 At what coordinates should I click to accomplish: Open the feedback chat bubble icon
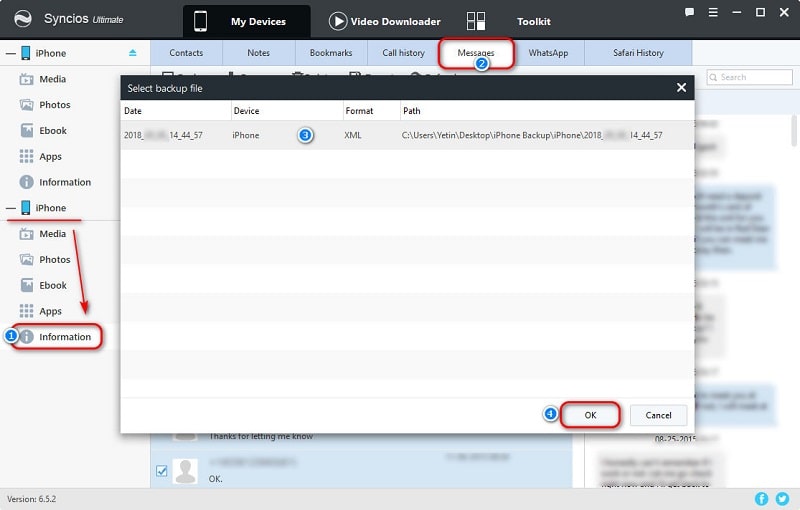coord(689,12)
